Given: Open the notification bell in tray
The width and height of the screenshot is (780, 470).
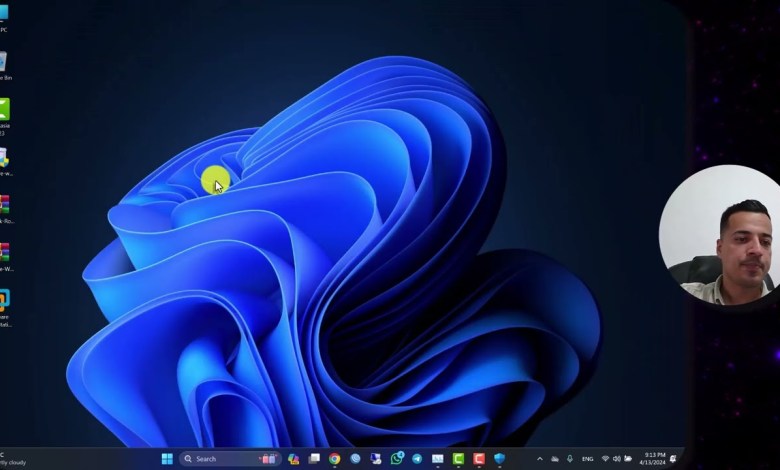Looking at the screenshot, I should tap(673, 459).
